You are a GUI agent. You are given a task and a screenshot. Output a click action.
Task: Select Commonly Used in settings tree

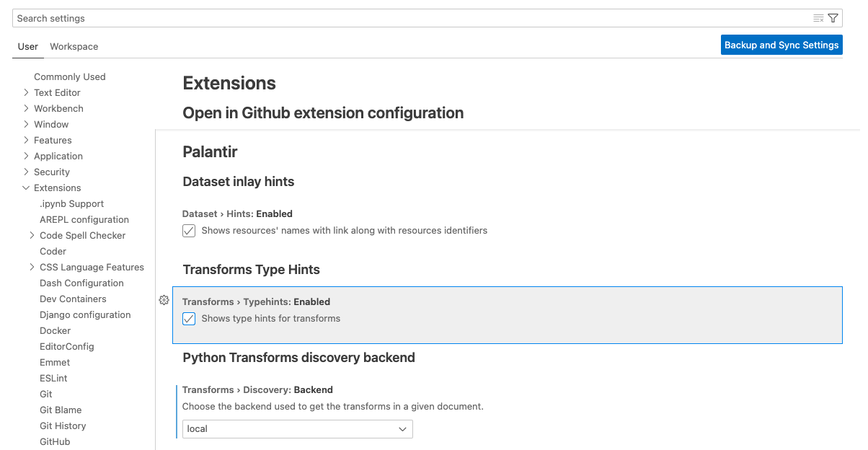pyautogui.click(x=70, y=76)
